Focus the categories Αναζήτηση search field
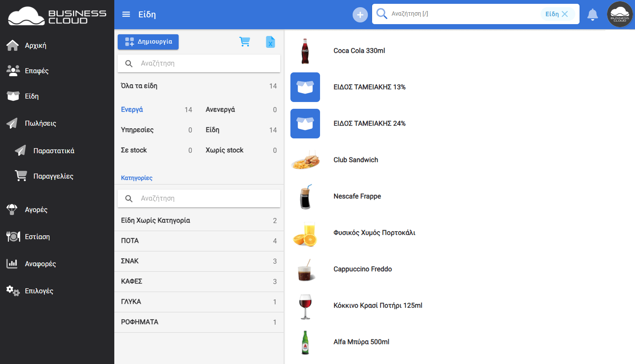This screenshot has height=364, width=635. tap(199, 199)
